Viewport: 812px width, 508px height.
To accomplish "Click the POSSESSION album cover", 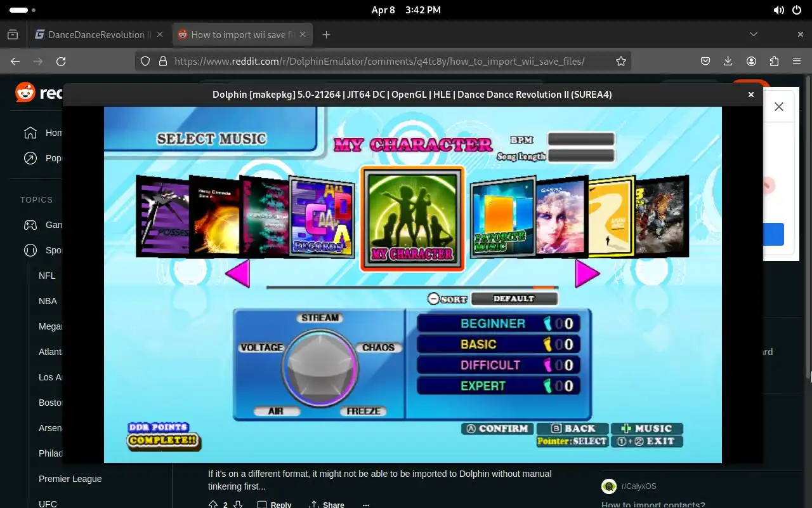I will click(x=164, y=216).
